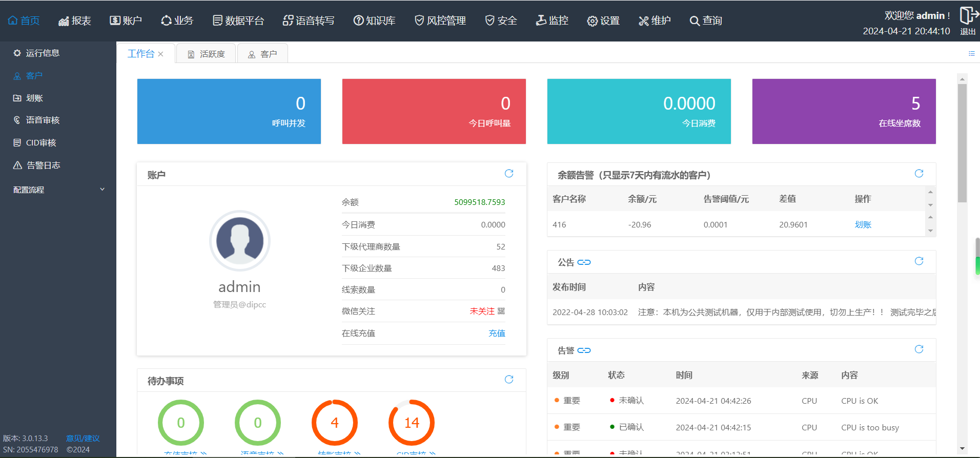Switch to the 活跃度 tab
The image size is (980, 458).
[206, 54]
